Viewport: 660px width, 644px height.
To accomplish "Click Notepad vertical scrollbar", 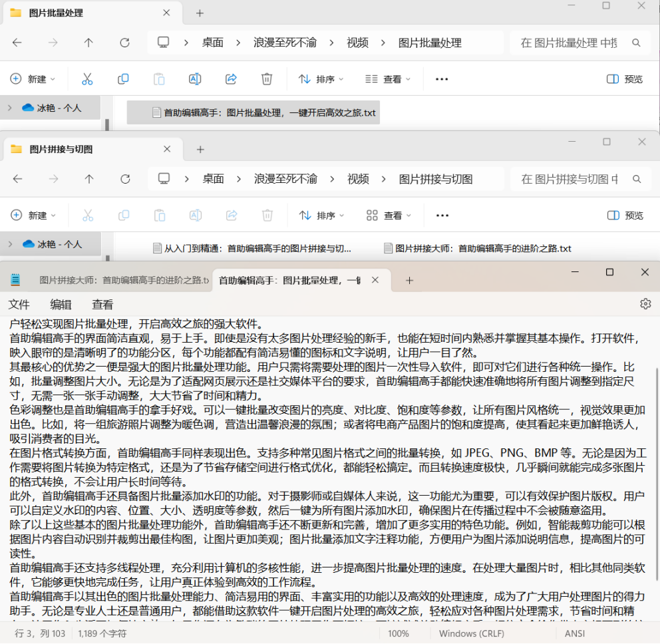I will click(x=657, y=474).
